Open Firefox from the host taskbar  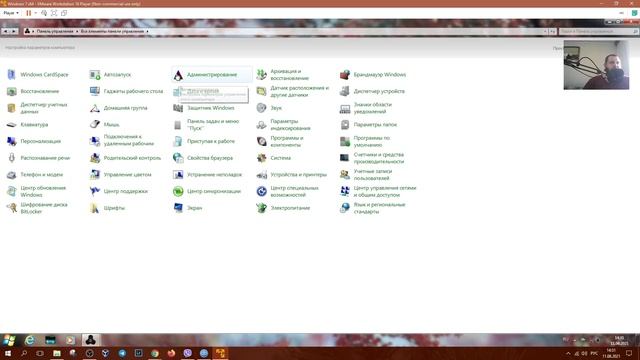point(171,353)
